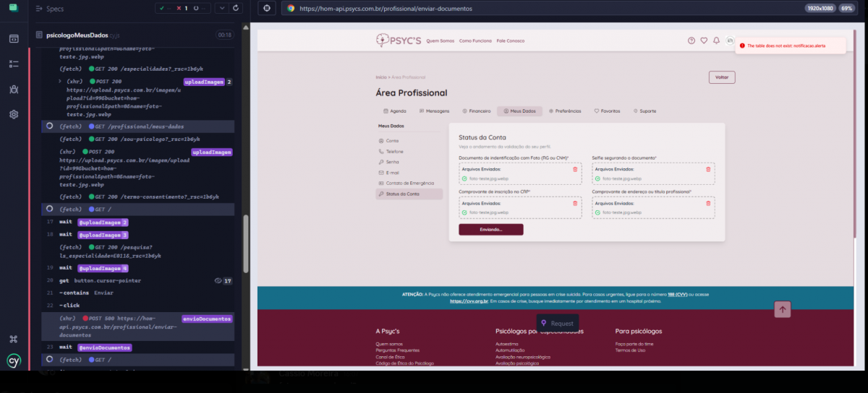Image resolution: width=868 pixels, height=393 pixels.
Task: Click the notification bell in site header
Action: click(716, 40)
